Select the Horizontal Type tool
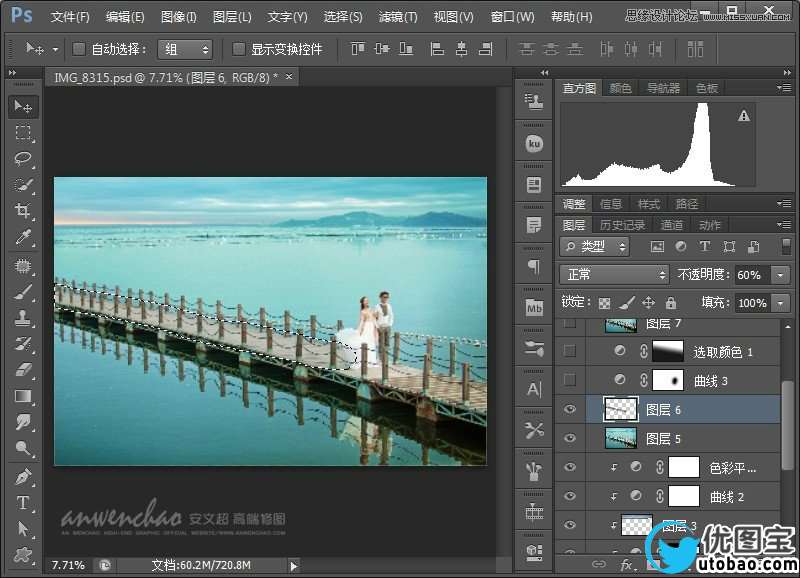Image resolution: width=800 pixels, height=578 pixels. pos(23,502)
